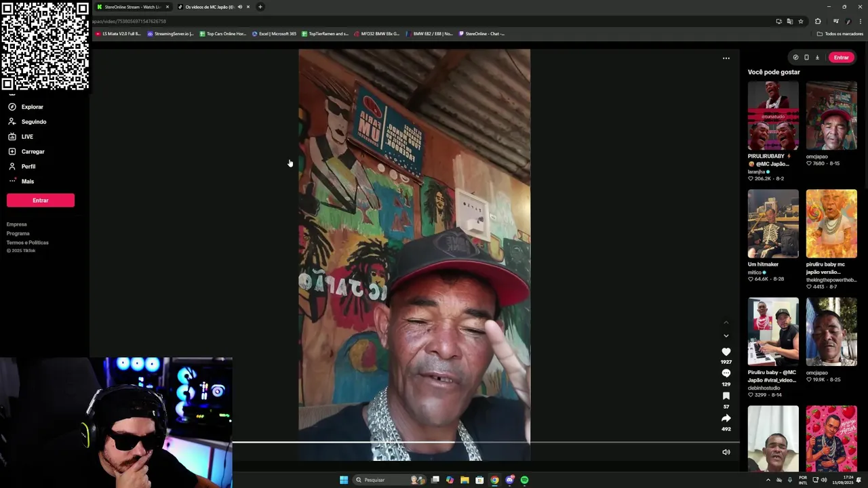Open MFD32 BMW E8x bookmark

coord(377,34)
